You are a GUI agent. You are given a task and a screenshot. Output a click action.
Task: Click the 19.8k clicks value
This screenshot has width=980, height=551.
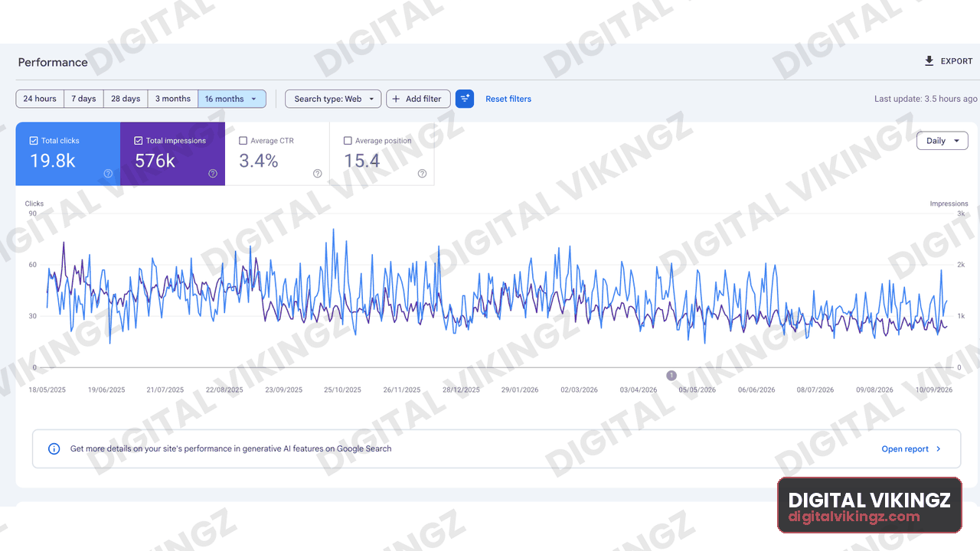[53, 161]
